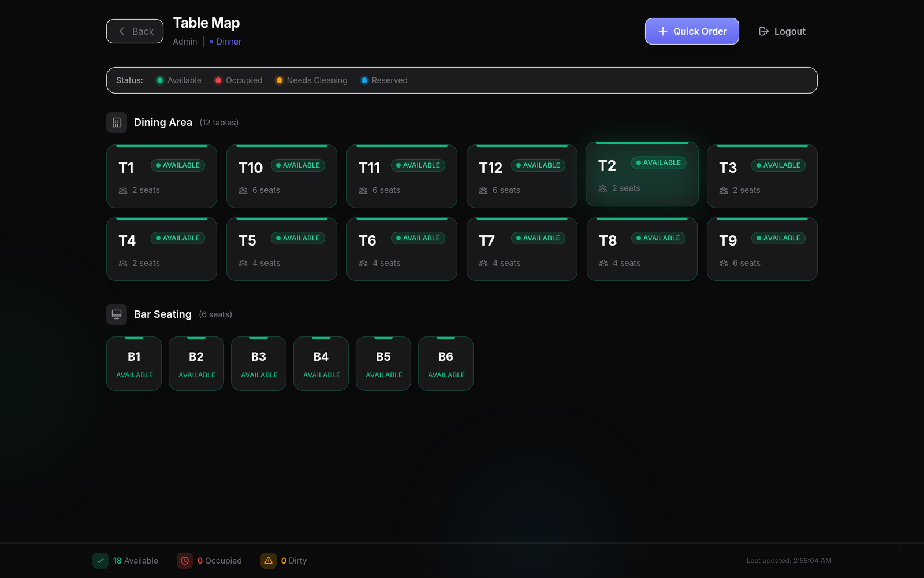Click the seats icon on table T6
924x578 pixels.
[363, 263]
